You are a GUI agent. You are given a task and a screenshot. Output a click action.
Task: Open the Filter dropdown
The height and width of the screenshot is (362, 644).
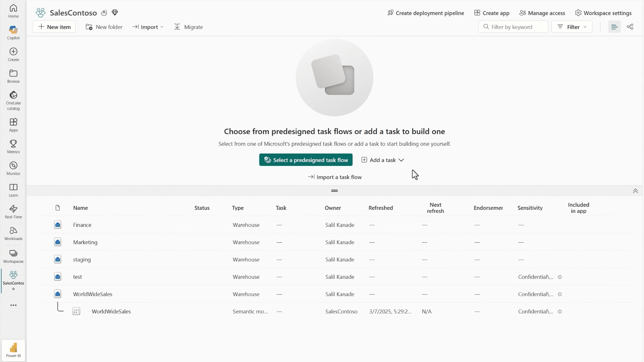click(572, 27)
